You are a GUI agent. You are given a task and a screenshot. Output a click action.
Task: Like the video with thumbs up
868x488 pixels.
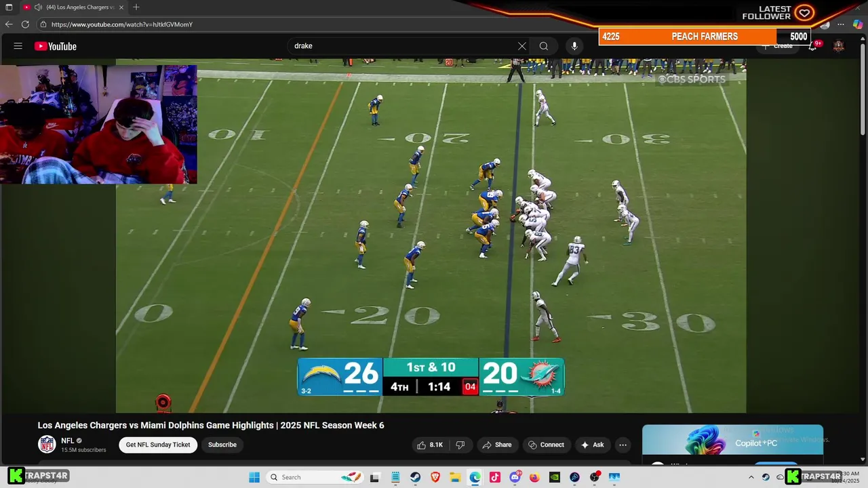pos(430,445)
